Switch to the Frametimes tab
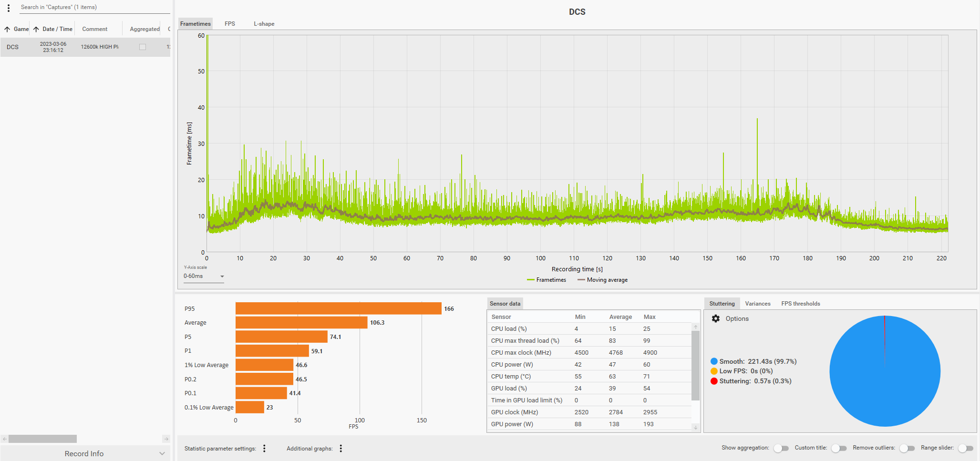Screen dimensions: 980x461 tap(196, 24)
